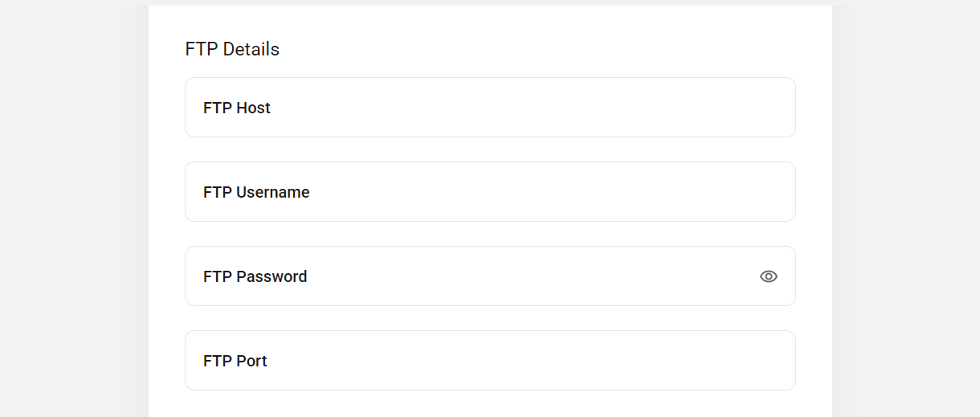The image size is (980, 417).
Task: Click the gray page background left of form
Action: 74,209
